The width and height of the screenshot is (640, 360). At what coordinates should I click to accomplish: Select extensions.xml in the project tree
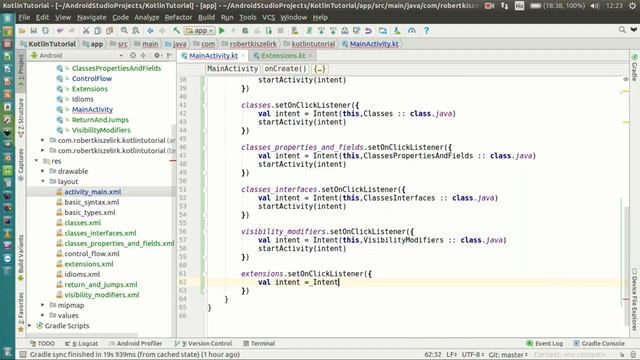pos(89,264)
